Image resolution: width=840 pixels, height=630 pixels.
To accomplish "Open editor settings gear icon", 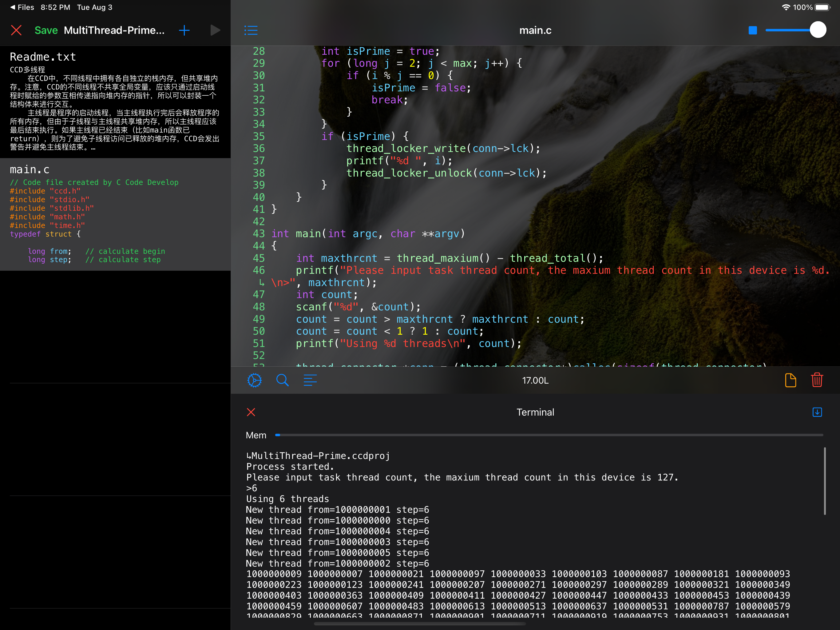I will 255,380.
